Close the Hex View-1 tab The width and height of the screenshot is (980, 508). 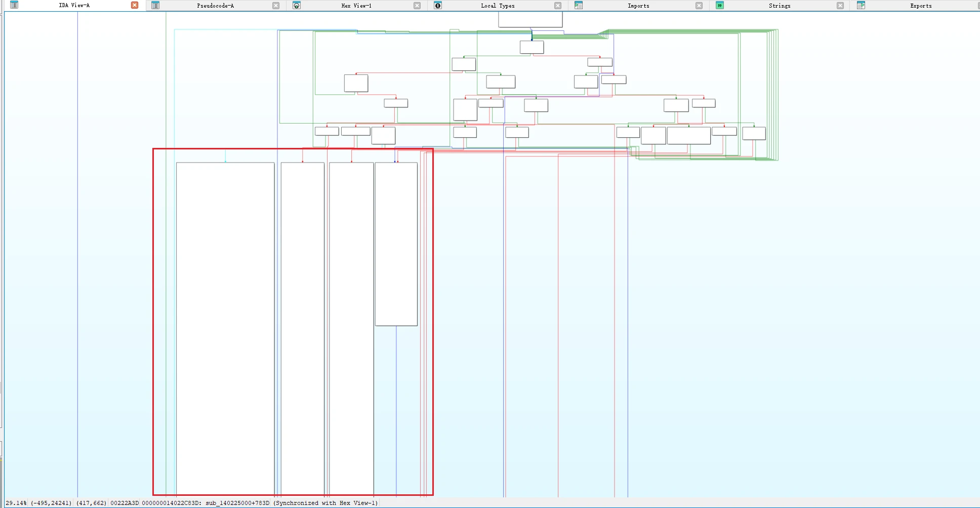pos(417,6)
